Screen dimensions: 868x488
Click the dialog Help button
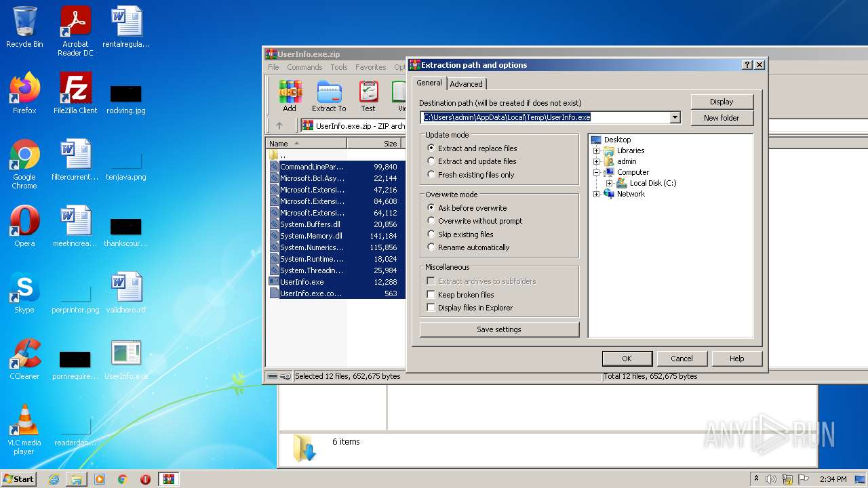(737, 359)
